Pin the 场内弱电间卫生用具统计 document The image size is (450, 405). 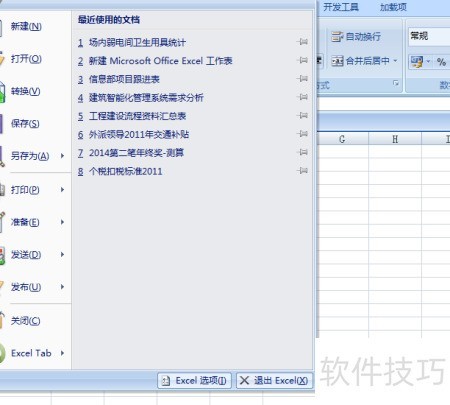pos(302,42)
